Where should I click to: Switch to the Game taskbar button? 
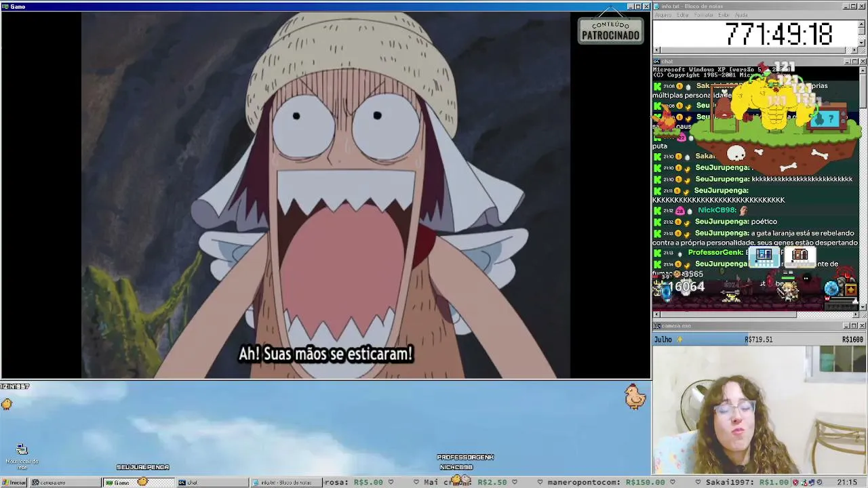pyautogui.click(x=138, y=483)
